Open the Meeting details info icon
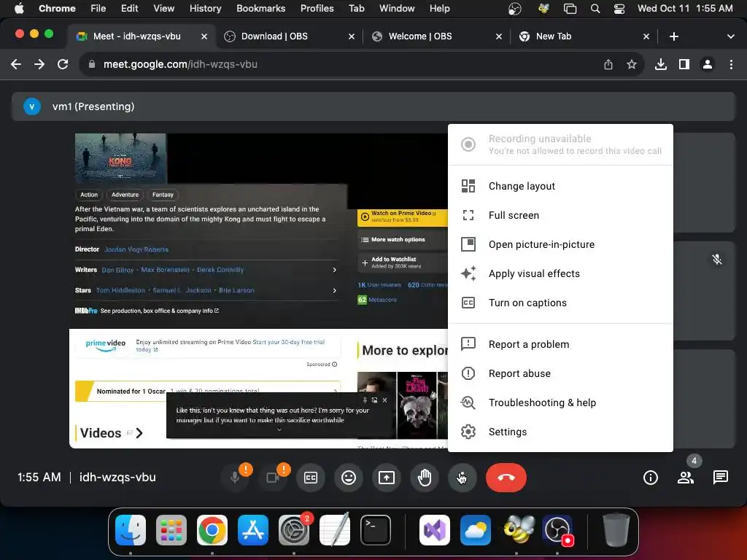This screenshot has width=747, height=560. [x=650, y=477]
